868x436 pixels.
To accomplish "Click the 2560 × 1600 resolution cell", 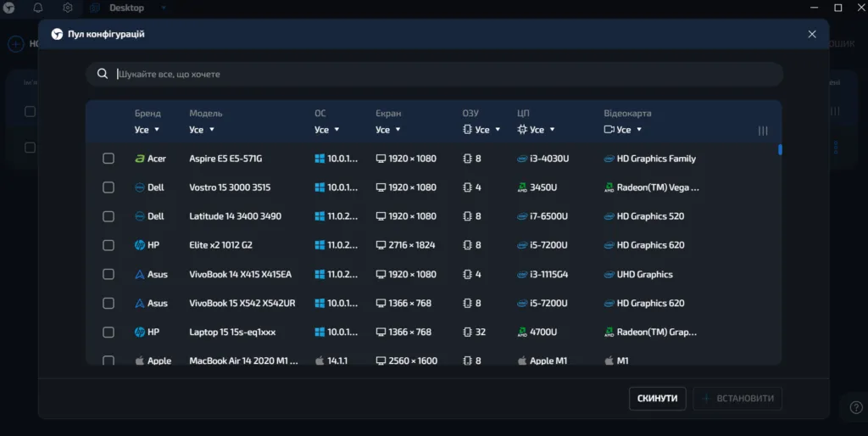I will pos(407,361).
